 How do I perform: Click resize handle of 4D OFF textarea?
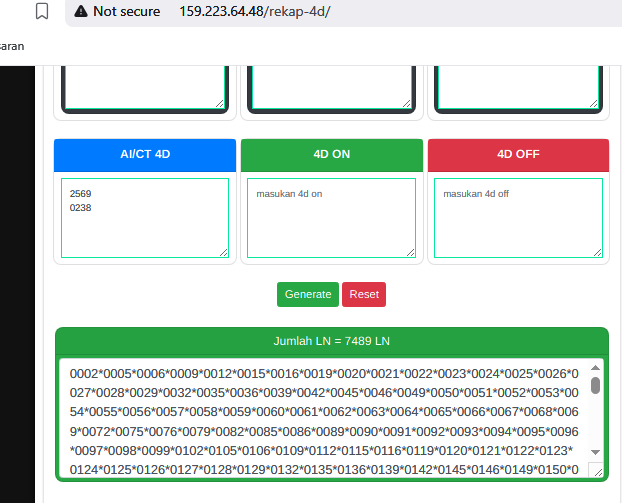click(x=597, y=252)
